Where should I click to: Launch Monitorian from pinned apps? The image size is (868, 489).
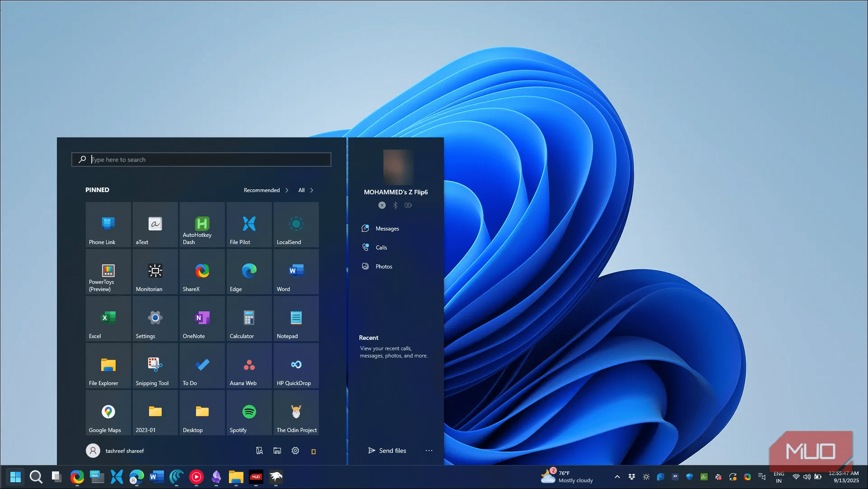point(155,272)
